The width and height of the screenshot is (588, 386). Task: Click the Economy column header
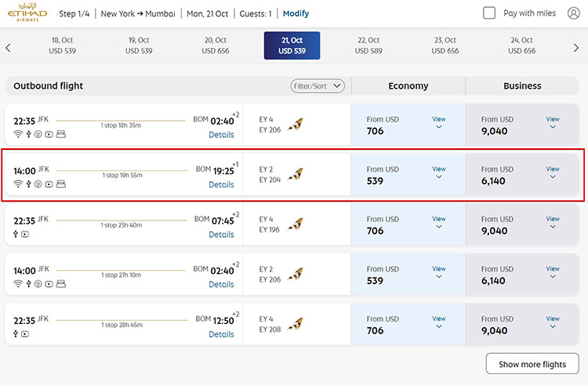tap(408, 86)
